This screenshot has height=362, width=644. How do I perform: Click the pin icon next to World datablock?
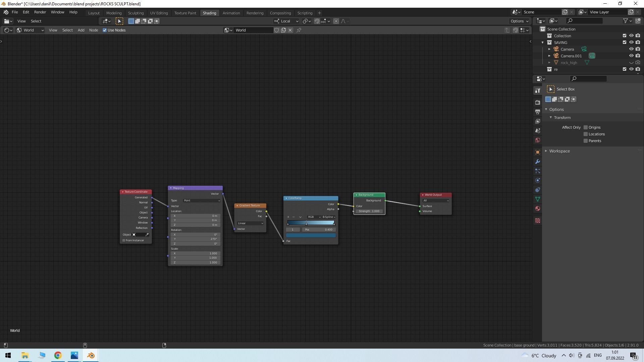pyautogui.click(x=299, y=30)
